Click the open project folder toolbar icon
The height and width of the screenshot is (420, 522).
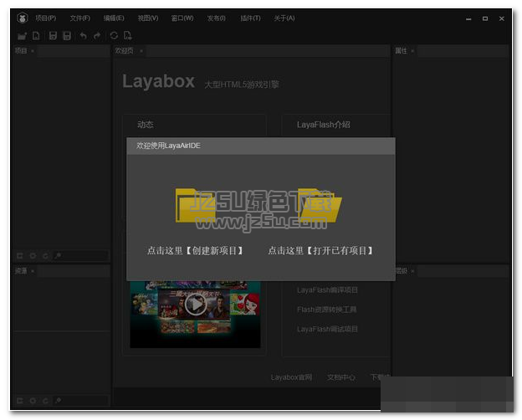[x=22, y=36]
